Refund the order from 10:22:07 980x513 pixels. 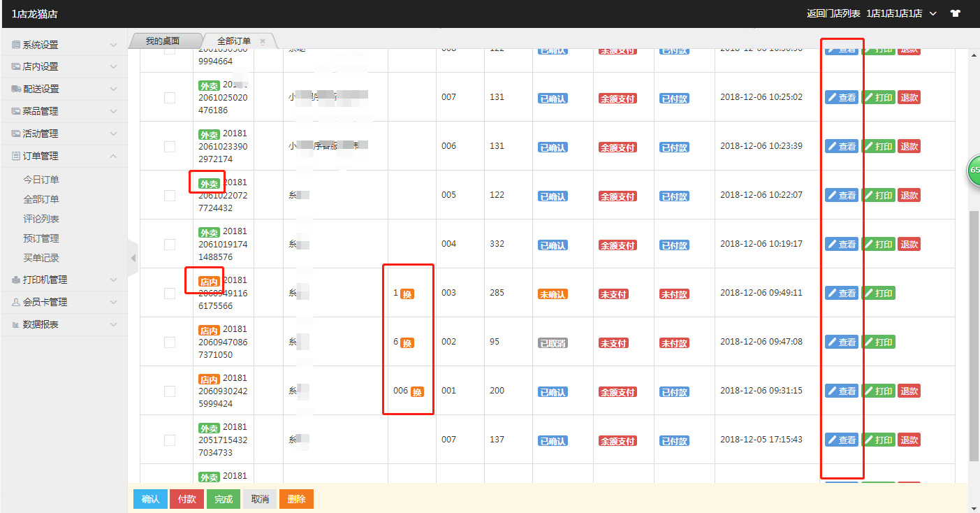click(x=909, y=196)
